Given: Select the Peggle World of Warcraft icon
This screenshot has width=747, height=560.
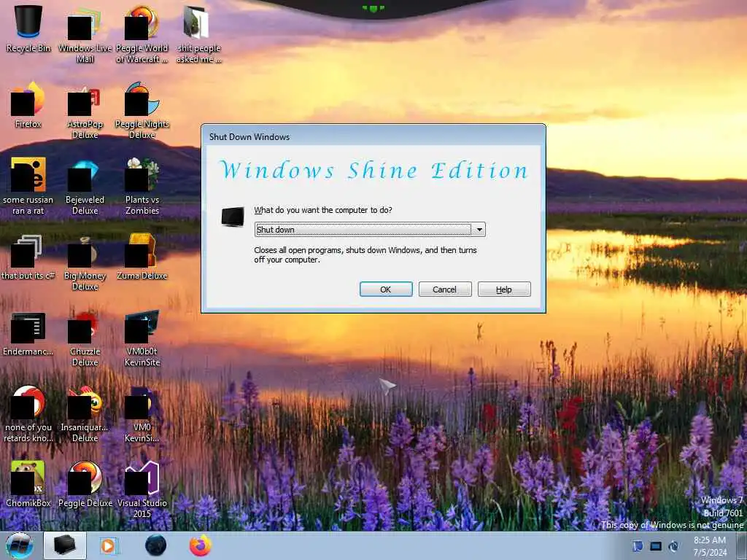Looking at the screenshot, I should click(x=142, y=34).
